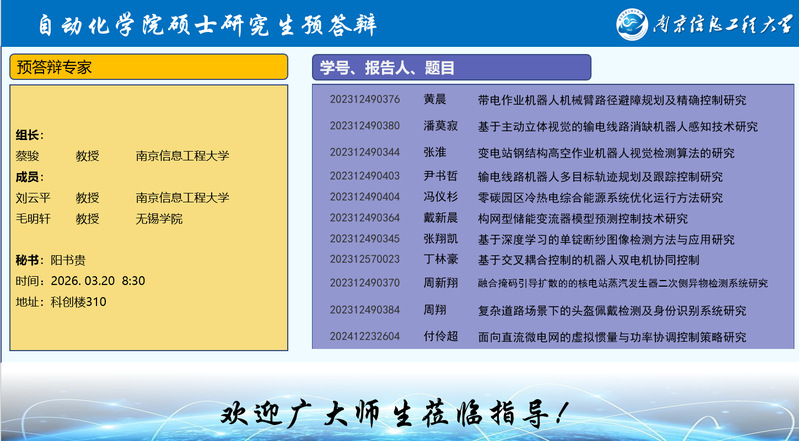Select thesis title 变电站钢结构高空作业机器人视觉检测算法的研究
The height and width of the screenshot is (441, 799).
(606, 153)
